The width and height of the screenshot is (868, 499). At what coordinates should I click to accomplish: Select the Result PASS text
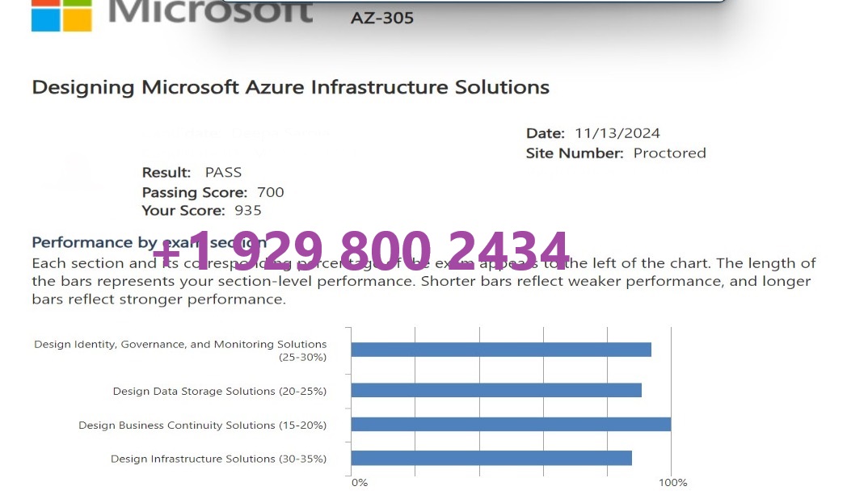point(192,173)
